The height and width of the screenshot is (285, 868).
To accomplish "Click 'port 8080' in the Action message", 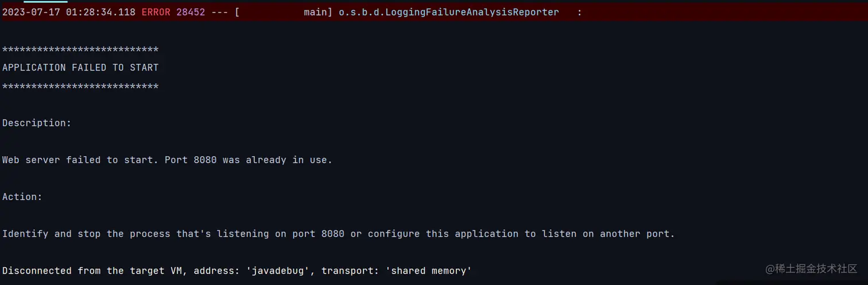I will point(318,234).
